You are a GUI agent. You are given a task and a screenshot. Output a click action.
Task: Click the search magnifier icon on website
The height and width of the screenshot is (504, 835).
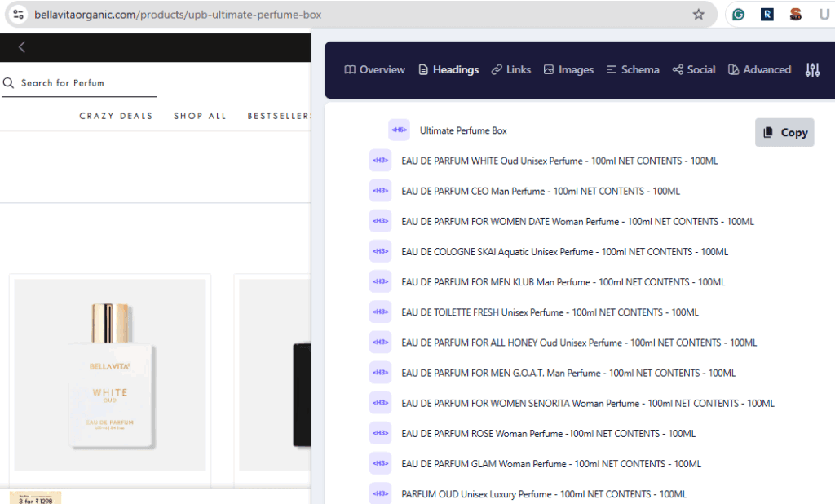coord(9,83)
